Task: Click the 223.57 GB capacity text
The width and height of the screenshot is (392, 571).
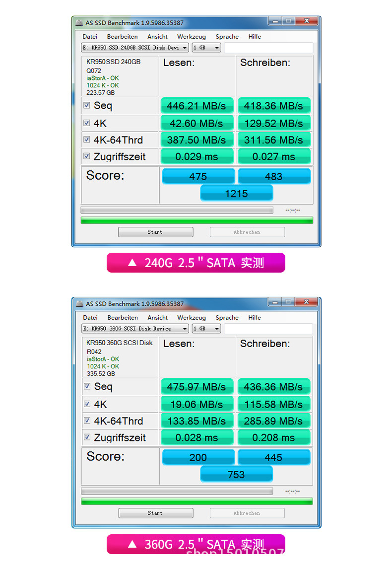Action: coord(100,92)
